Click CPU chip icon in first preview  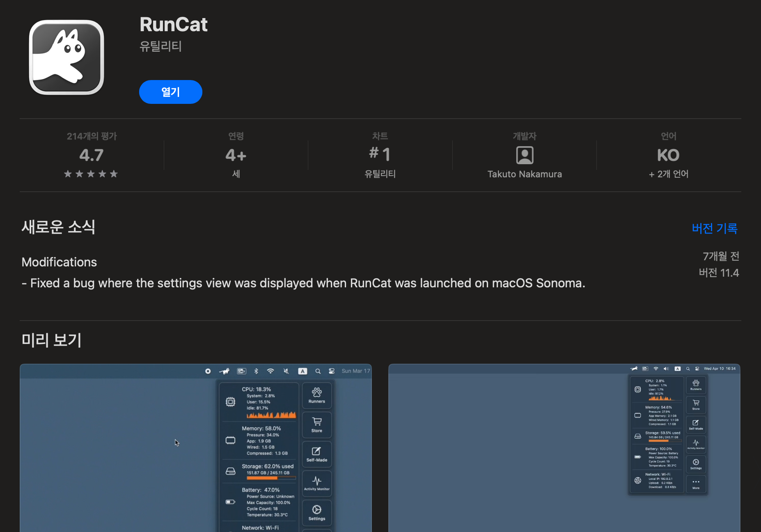[x=231, y=402]
